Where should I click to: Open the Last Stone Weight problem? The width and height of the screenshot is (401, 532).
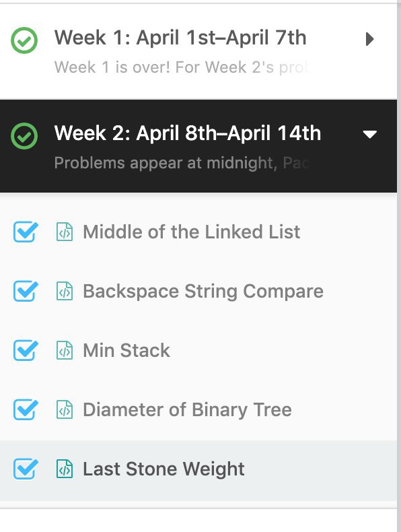point(163,469)
